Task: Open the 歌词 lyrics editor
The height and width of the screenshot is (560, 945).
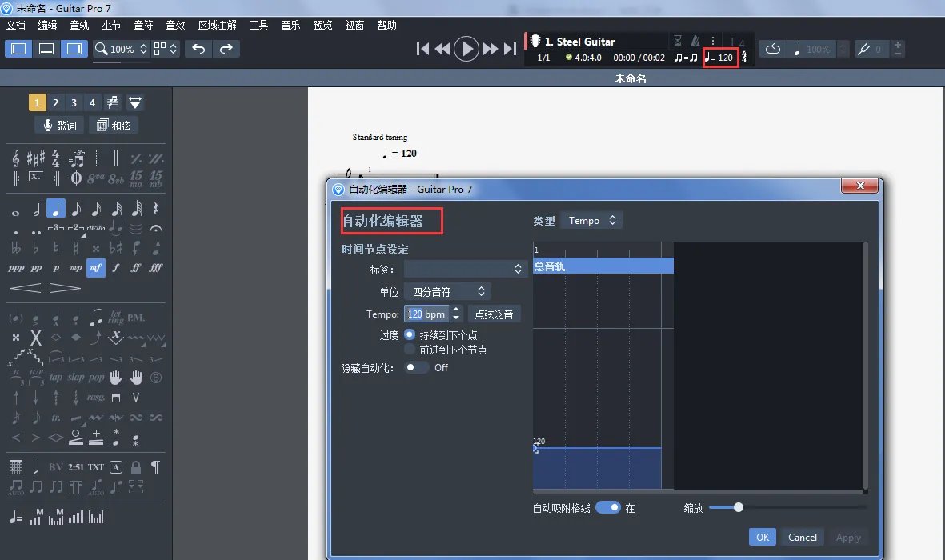Action: pos(58,125)
